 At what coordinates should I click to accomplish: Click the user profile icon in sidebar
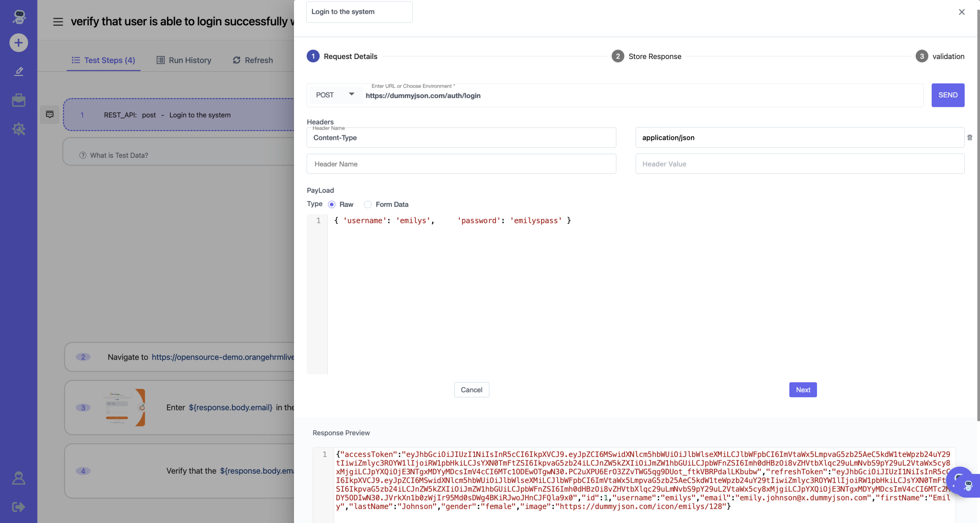(18, 478)
